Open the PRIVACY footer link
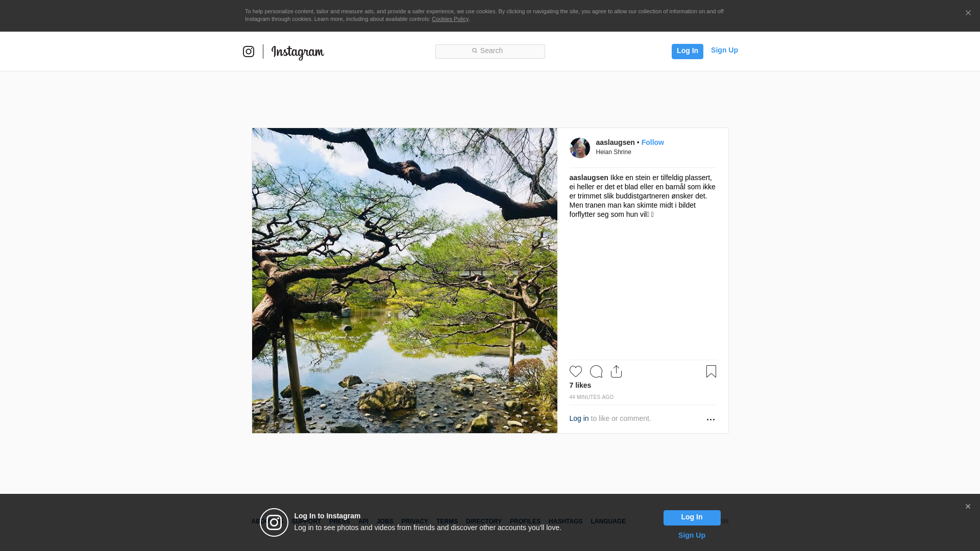Viewport: 980px width, 551px height. click(x=414, y=521)
